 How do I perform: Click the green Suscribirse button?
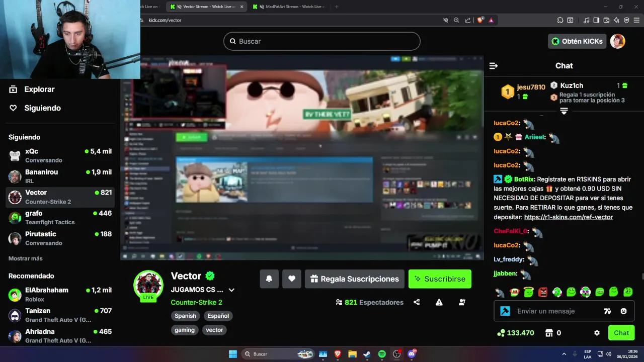(440, 279)
